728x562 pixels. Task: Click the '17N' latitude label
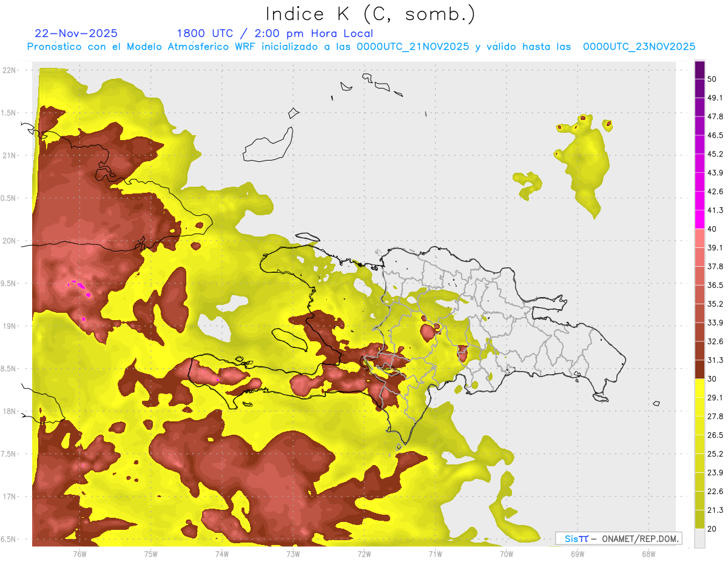[x=9, y=497]
